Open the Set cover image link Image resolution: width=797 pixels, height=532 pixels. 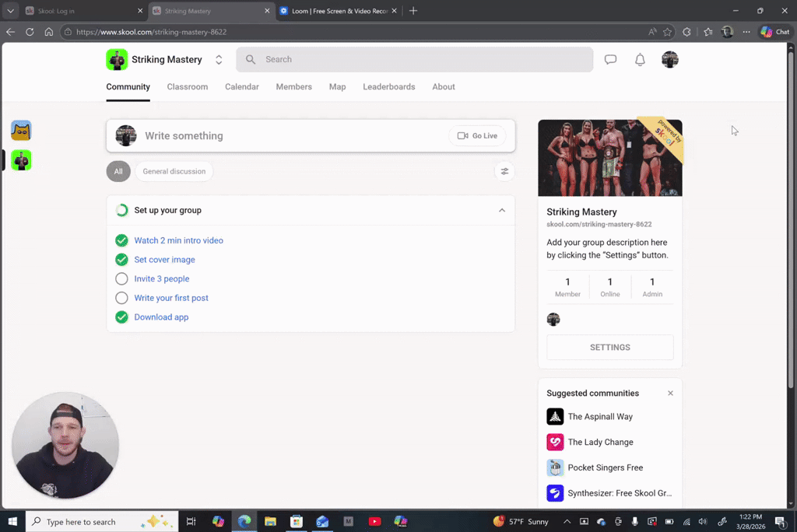point(164,260)
